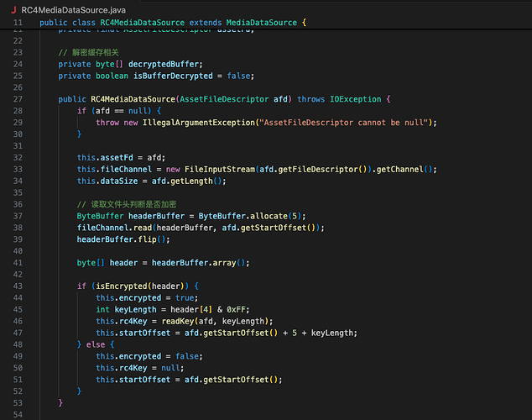Screen dimensions: 532x420
Task: Select the RC4MediaDataSource.java breadcrumb label
Action: 73,10
